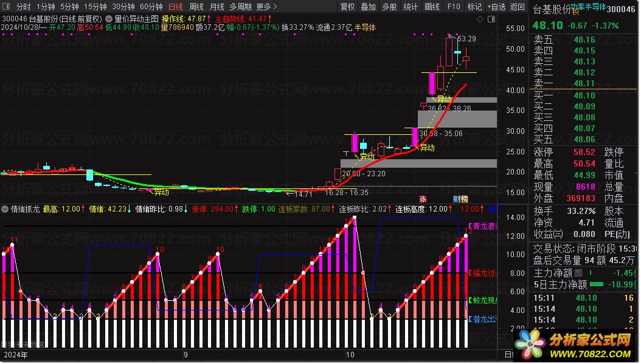Click the month 10 time axis label
641x364 pixels.
pos(350,354)
